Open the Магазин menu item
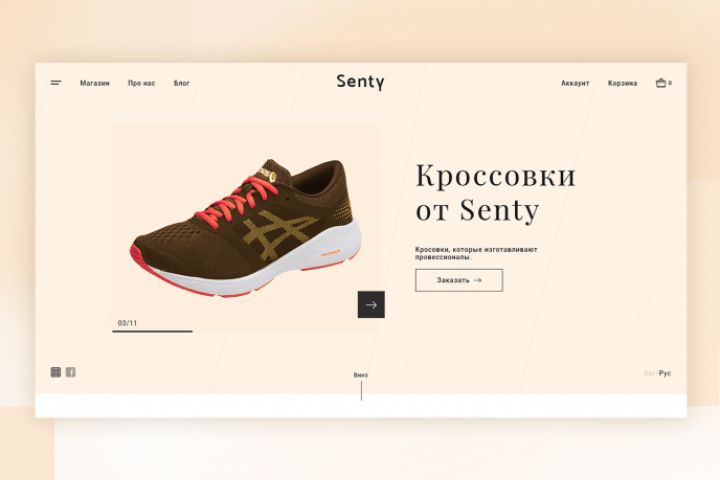The image size is (720, 480). pos(95,83)
